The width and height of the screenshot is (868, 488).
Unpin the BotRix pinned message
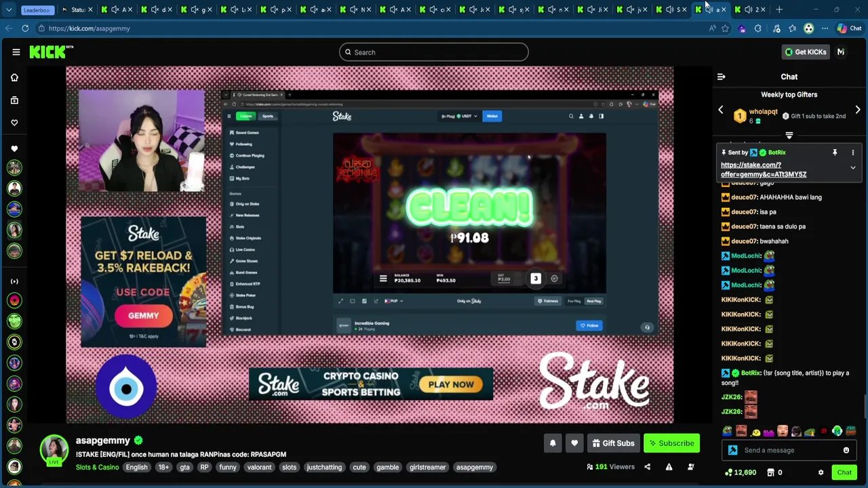(x=835, y=152)
